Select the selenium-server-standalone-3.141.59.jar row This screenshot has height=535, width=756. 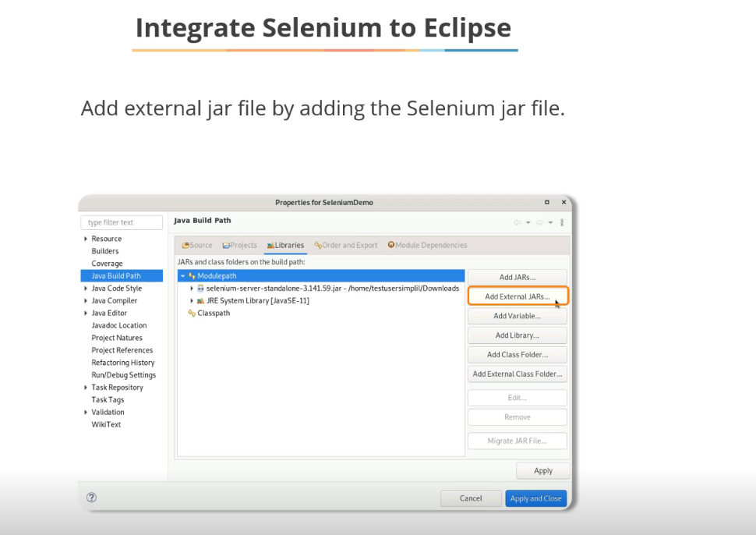click(321, 288)
